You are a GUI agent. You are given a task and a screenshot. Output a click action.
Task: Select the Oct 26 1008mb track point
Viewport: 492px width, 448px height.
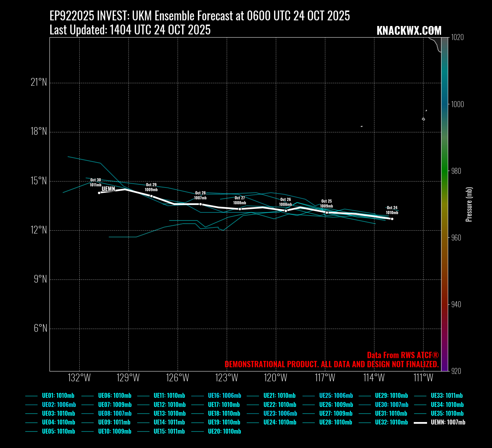(286, 211)
